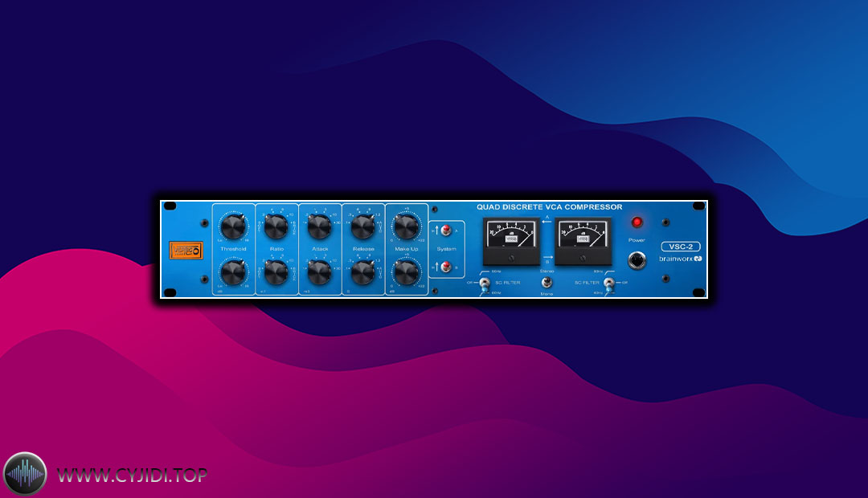
Task: Toggle the Stereo/Mono switch
Action: (x=547, y=282)
